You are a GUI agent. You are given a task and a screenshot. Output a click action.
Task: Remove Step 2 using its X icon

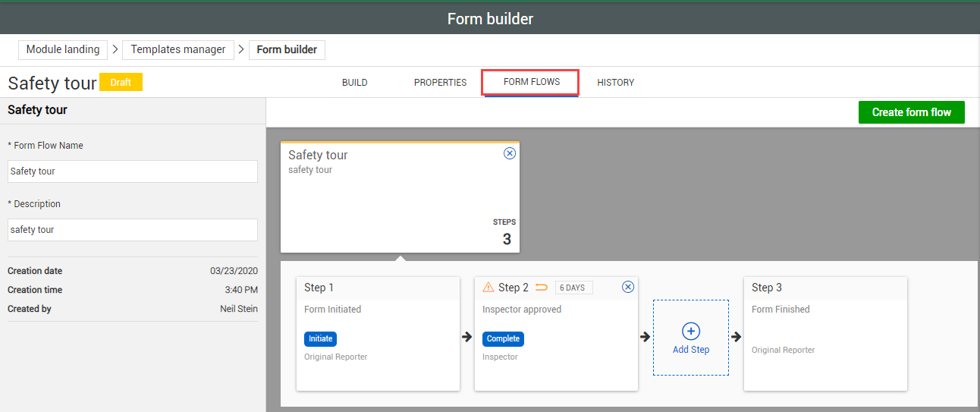click(x=627, y=287)
